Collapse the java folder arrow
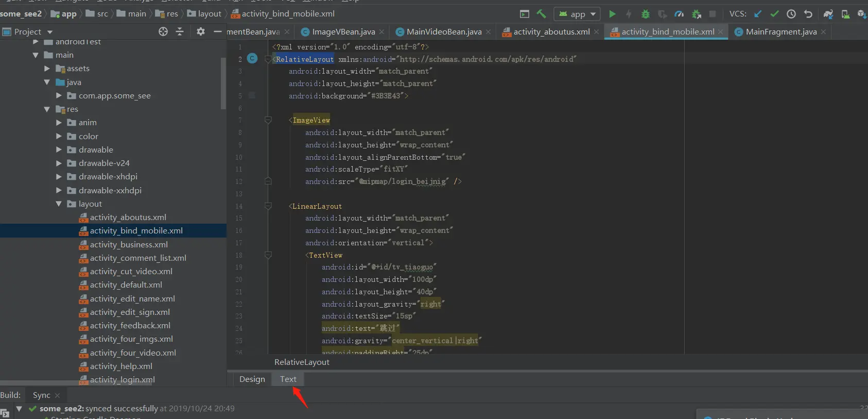 point(47,82)
